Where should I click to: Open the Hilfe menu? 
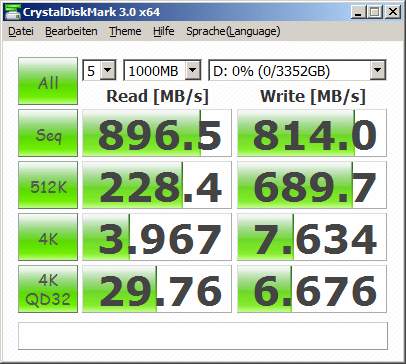[164, 31]
